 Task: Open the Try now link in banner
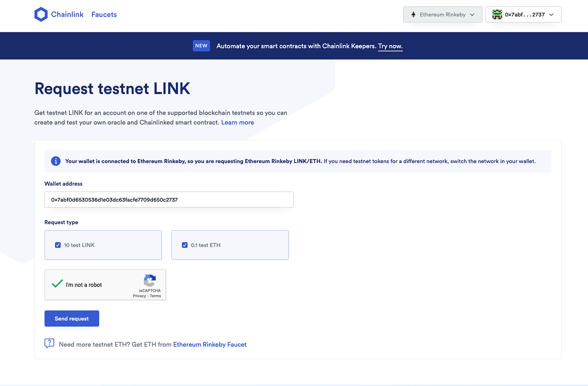[390, 46]
